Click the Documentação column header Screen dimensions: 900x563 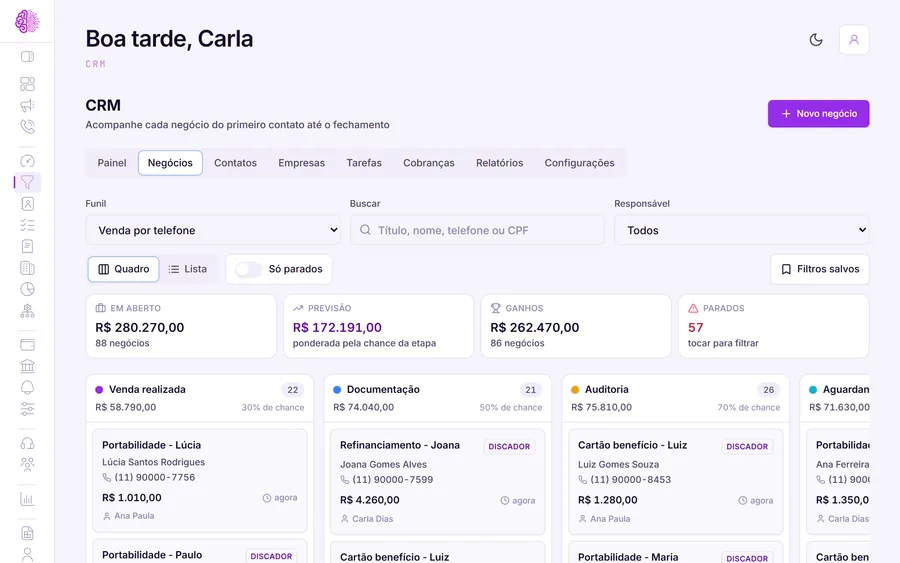(437, 398)
